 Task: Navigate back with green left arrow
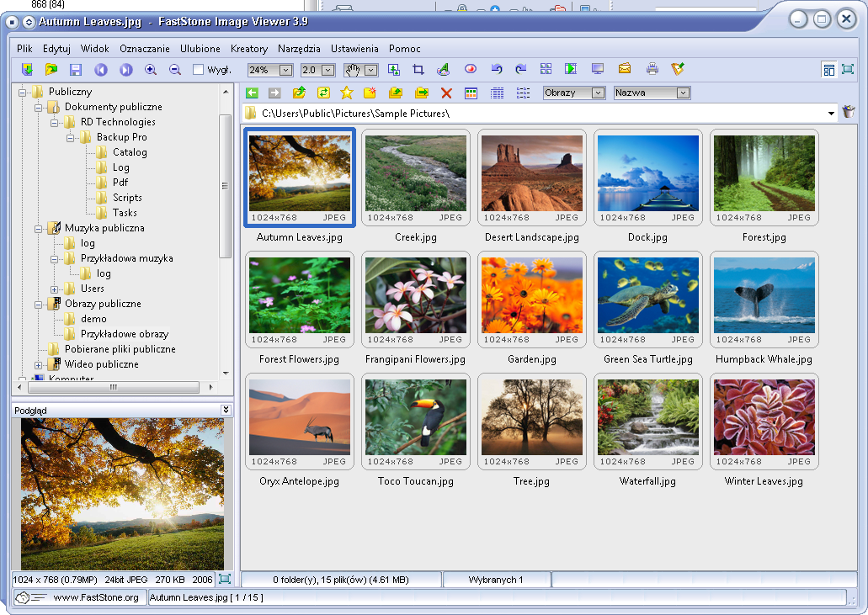click(x=252, y=93)
